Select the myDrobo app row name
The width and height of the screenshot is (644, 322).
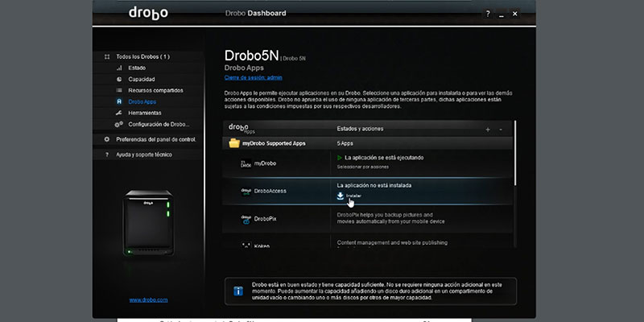coord(265,163)
